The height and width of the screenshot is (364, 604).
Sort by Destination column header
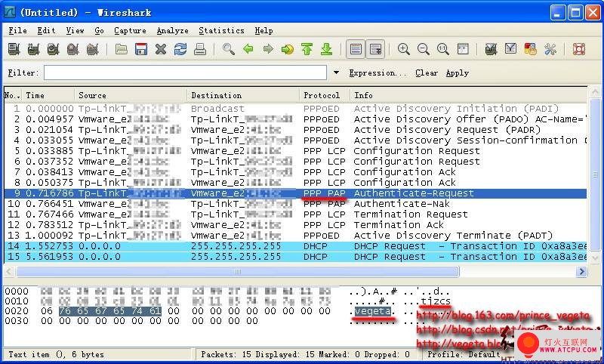[x=243, y=95]
